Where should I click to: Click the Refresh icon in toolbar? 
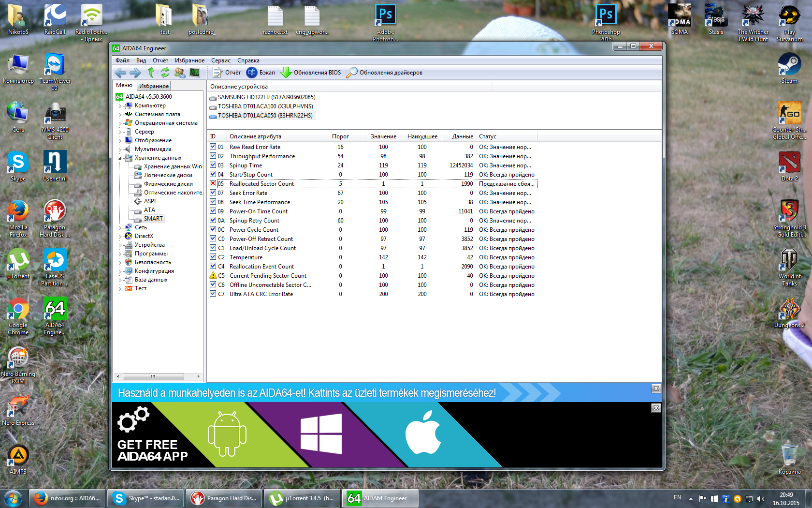[165, 73]
